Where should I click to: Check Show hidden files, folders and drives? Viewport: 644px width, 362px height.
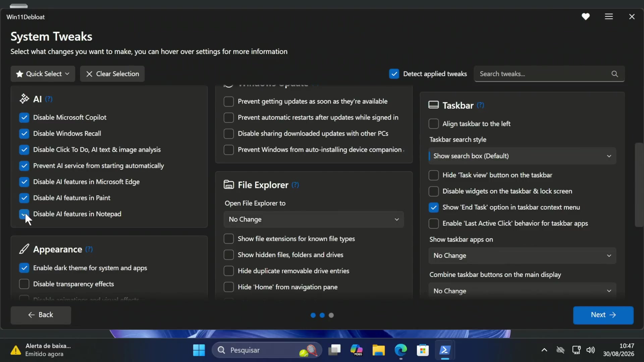click(229, 255)
